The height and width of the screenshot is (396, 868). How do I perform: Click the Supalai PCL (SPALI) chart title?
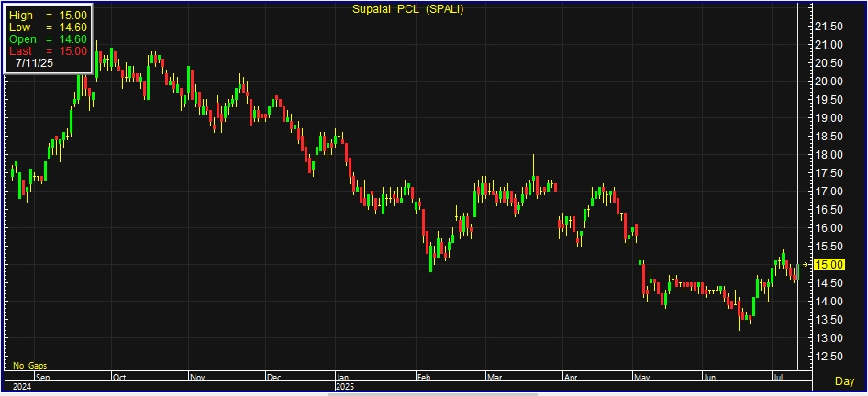408,9
